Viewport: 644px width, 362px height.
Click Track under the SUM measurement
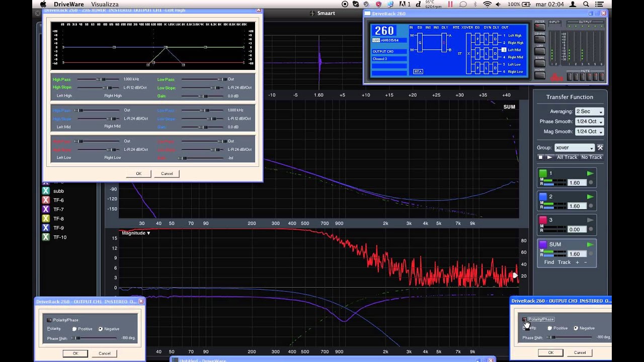(x=565, y=262)
